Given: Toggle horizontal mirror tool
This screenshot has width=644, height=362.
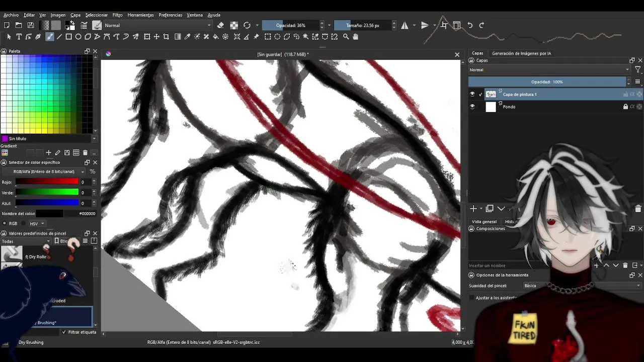Looking at the screenshot, I should [x=405, y=25].
